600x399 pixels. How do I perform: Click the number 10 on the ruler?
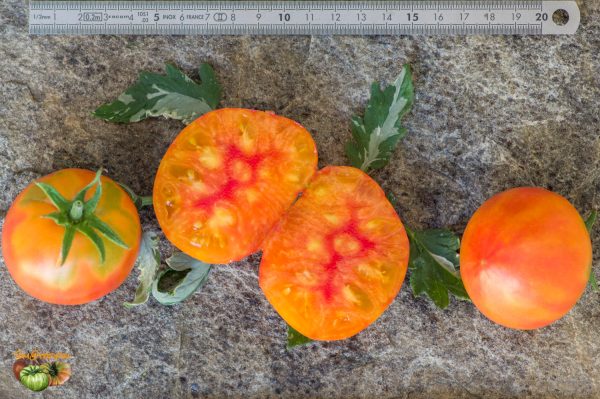click(x=284, y=17)
